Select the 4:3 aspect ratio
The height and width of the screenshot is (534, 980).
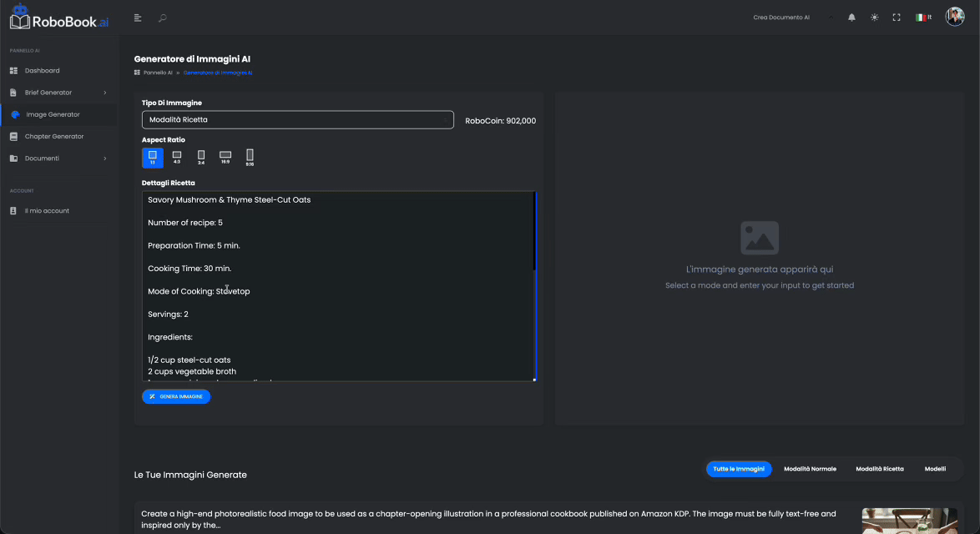coord(177,156)
